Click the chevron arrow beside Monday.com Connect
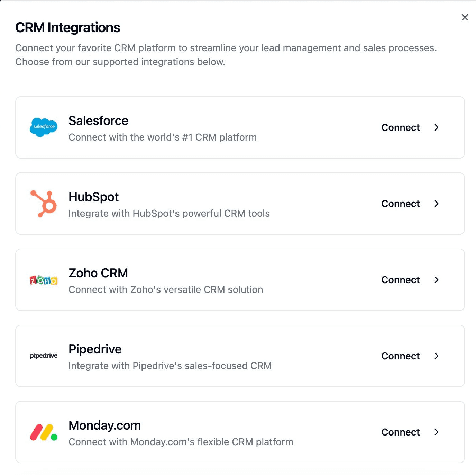 [437, 432]
